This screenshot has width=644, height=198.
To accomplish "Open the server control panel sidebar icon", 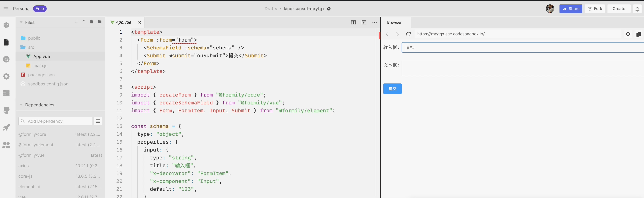I will pyautogui.click(x=6, y=93).
